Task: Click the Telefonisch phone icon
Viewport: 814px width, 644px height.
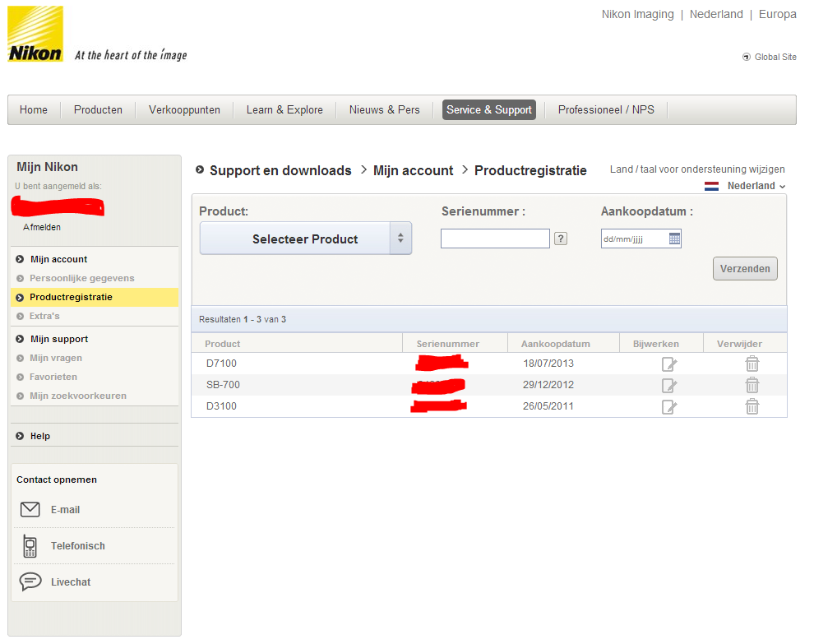Action: point(30,546)
